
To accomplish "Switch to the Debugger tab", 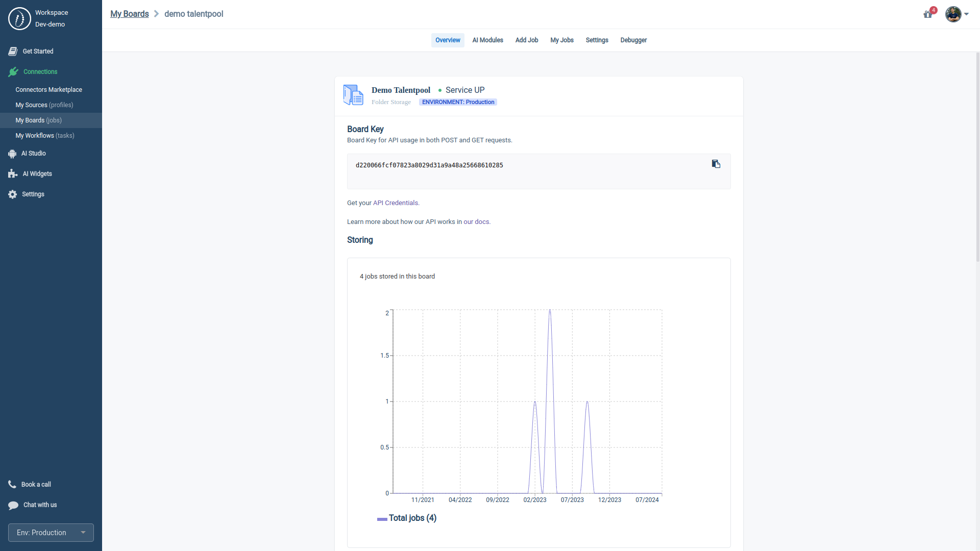I will pos(633,40).
